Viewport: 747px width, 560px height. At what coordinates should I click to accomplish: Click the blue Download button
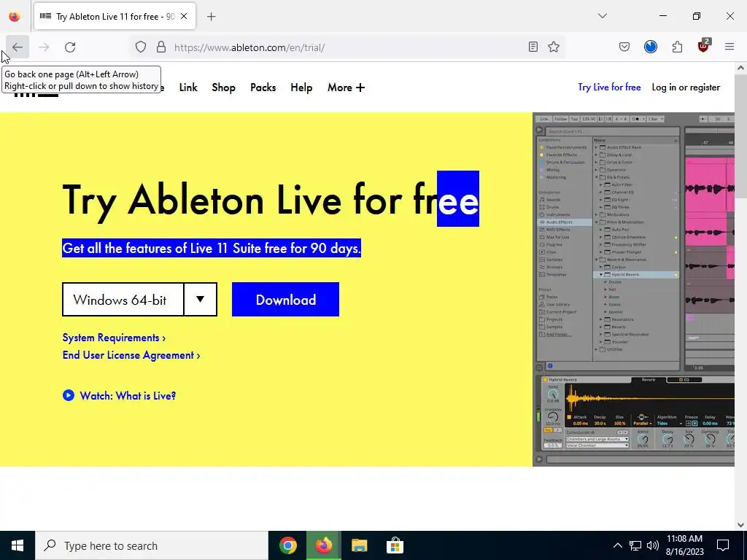click(286, 300)
